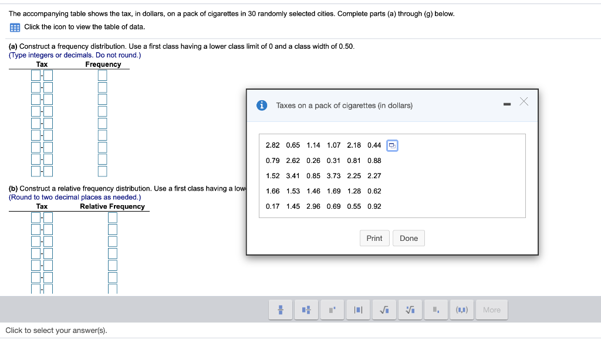The image size is (601, 364).
Task: Click the first lower class limit box
Action: [x=35, y=75]
